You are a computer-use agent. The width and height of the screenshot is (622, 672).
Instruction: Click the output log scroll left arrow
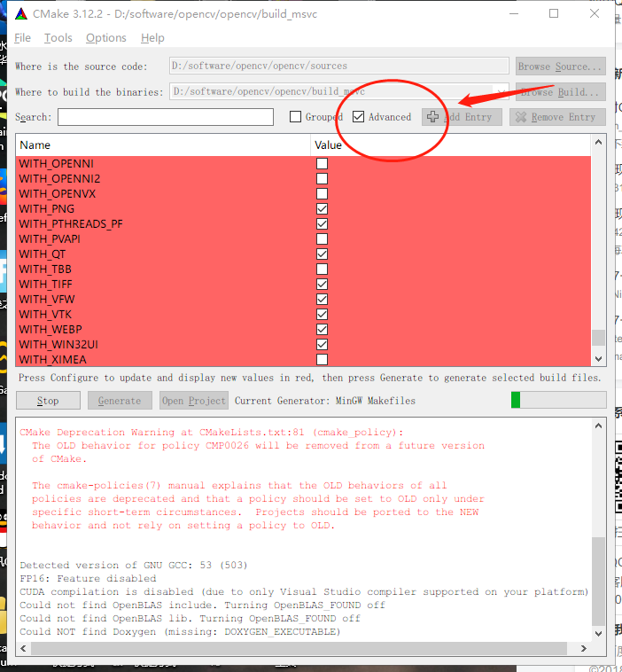(24, 648)
